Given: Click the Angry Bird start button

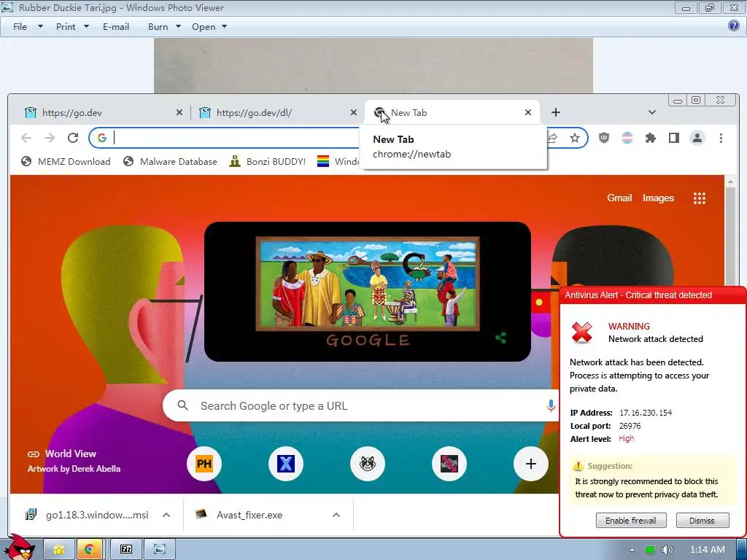Looking at the screenshot, I should point(19,548).
